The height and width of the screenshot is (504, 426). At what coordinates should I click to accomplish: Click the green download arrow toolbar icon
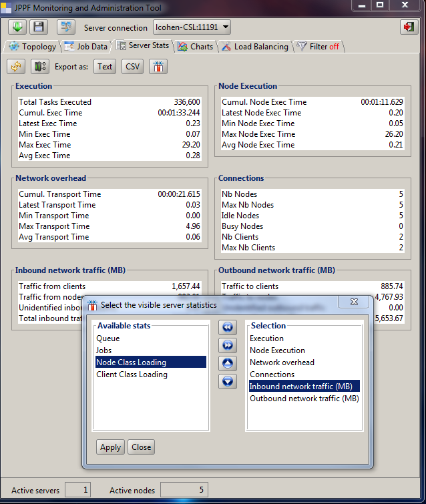pyautogui.click(x=18, y=27)
